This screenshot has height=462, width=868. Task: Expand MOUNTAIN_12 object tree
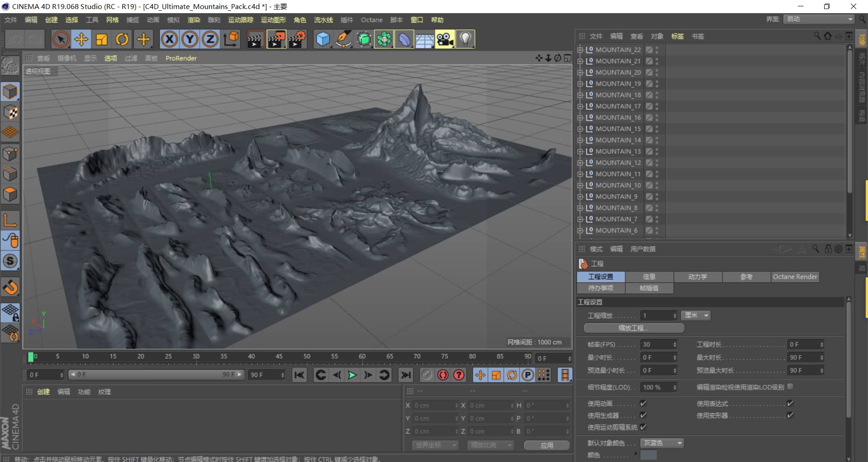[580, 163]
